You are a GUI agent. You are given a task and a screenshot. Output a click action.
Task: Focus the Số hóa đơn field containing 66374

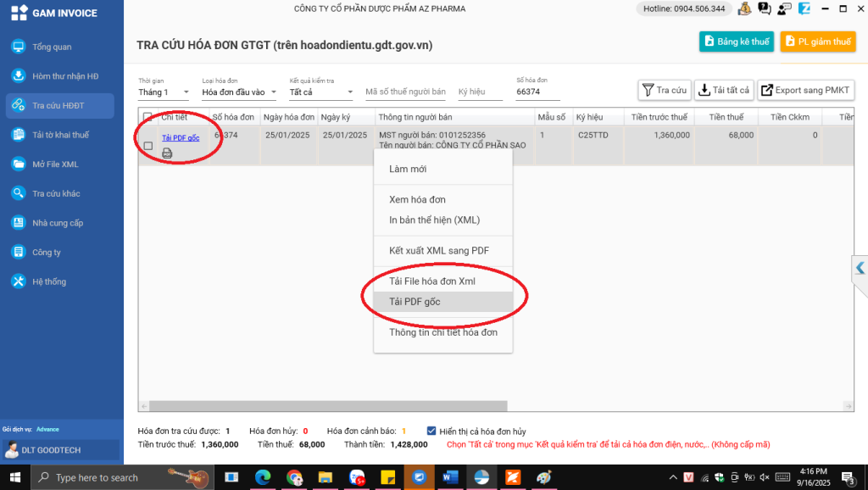(x=538, y=92)
